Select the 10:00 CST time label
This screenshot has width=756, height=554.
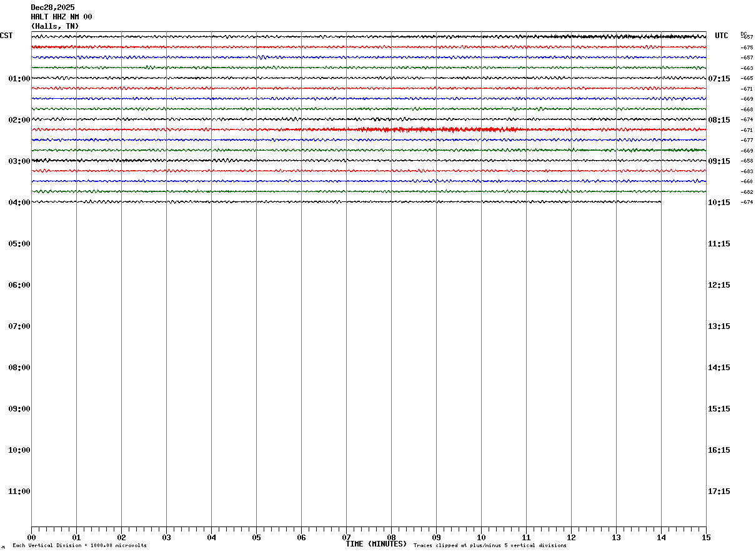coord(19,450)
